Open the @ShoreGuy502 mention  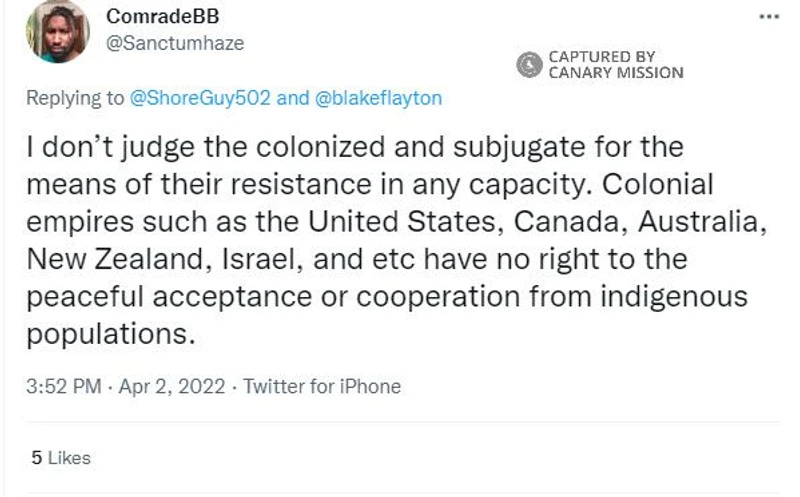pyautogui.click(x=201, y=98)
